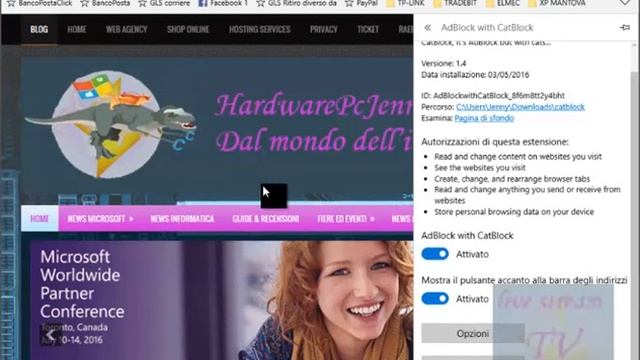Toggle the AdBlock with CatBlock Attivato switch
This screenshot has height=360, width=640.
click(435, 254)
